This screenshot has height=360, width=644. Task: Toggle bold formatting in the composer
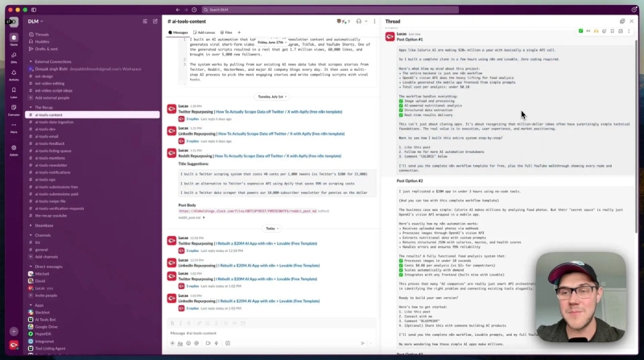[x=172, y=324]
